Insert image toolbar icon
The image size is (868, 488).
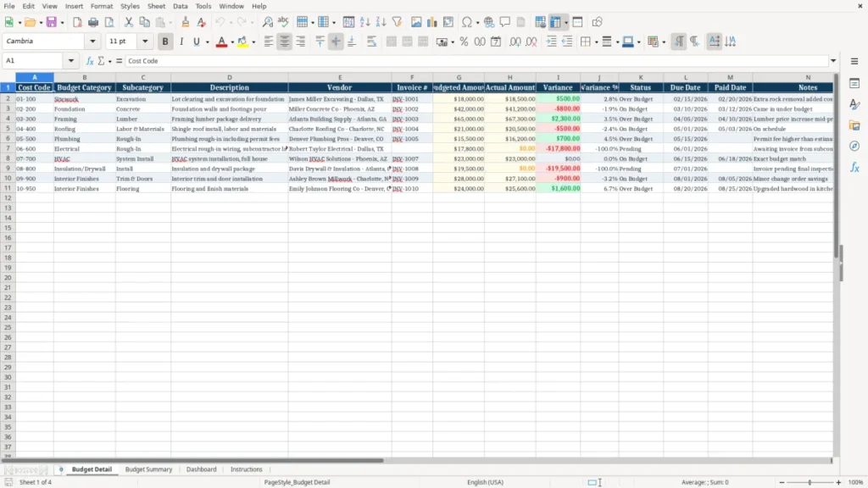tap(416, 22)
